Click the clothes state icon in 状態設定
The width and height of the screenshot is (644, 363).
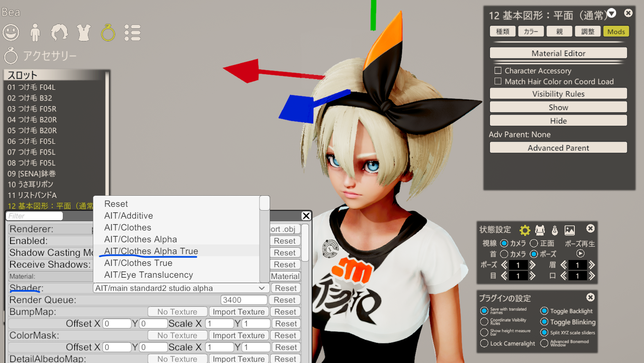[x=540, y=230]
